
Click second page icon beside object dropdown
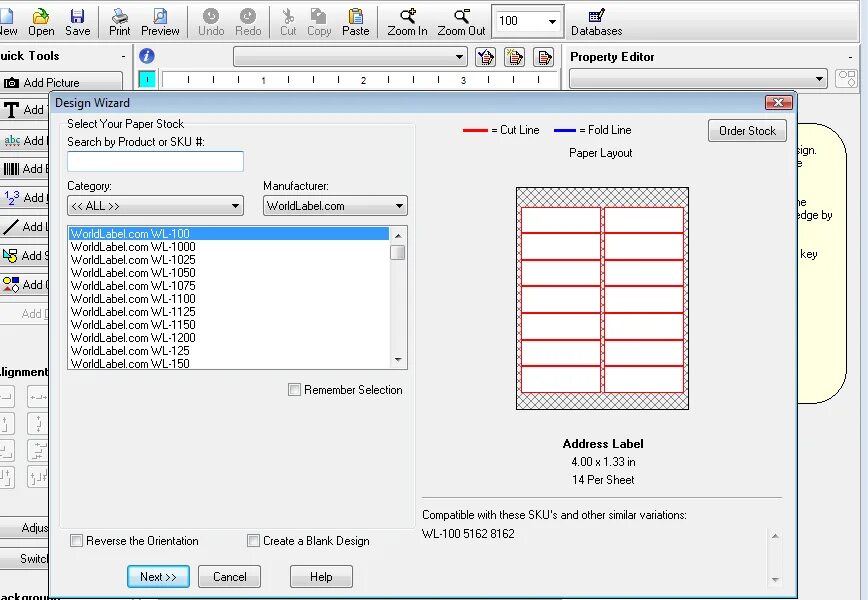pyautogui.click(x=514, y=57)
